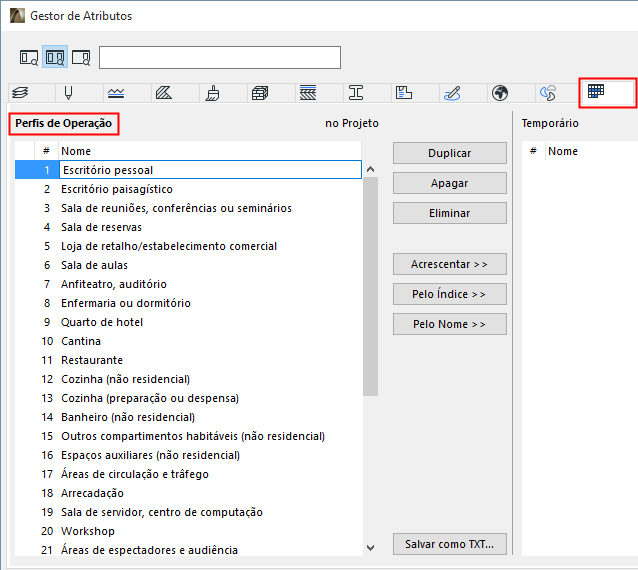The width and height of the screenshot is (638, 570).
Task: Click the left-list search mode icon
Action: tap(29, 57)
